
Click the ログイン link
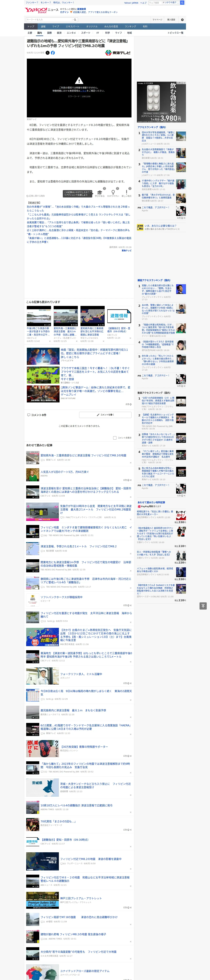[64, 12]
